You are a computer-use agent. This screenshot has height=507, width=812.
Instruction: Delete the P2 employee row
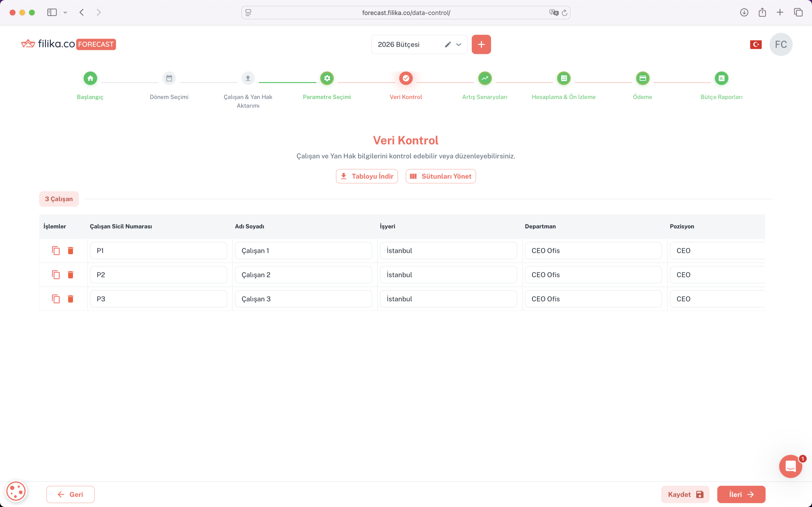(x=70, y=275)
